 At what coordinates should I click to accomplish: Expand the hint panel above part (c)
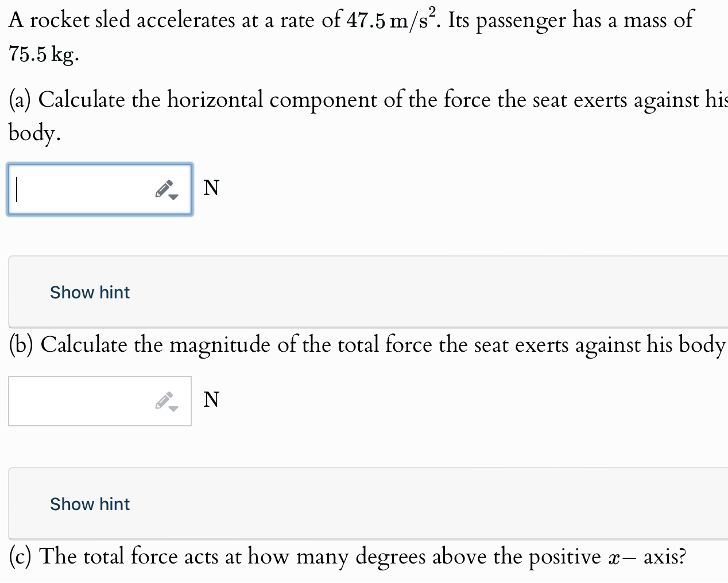pos(368,503)
